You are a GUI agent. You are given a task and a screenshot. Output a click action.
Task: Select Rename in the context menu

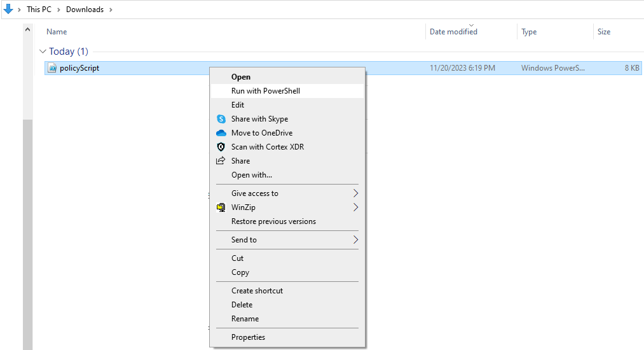[245, 319]
